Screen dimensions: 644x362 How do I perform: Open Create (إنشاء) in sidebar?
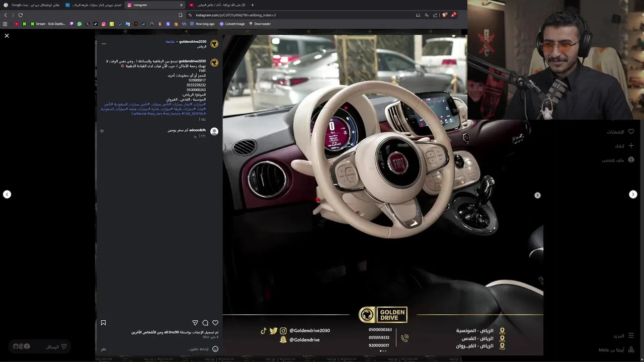tap(624, 146)
